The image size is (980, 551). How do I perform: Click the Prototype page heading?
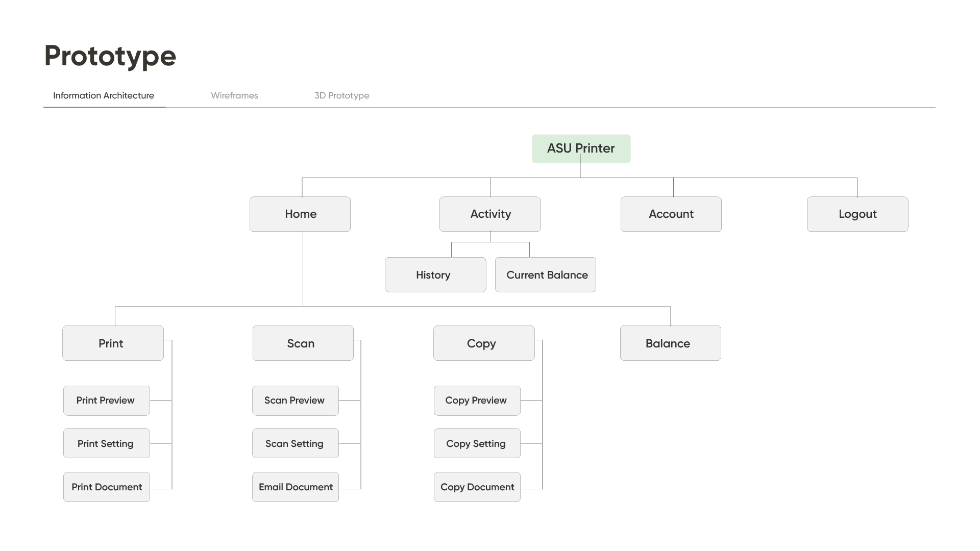click(110, 56)
